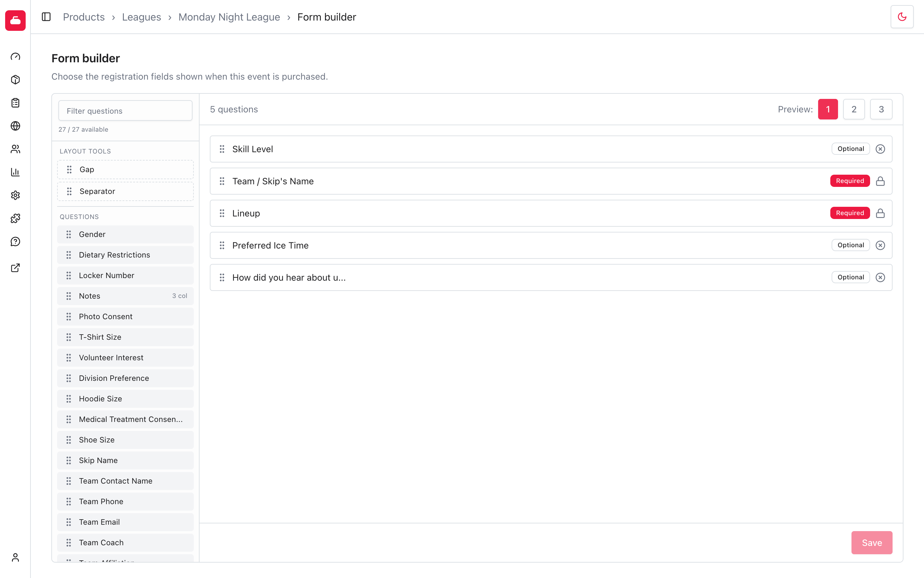
Task: Open the help question bubble icon
Action: coord(15,241)
